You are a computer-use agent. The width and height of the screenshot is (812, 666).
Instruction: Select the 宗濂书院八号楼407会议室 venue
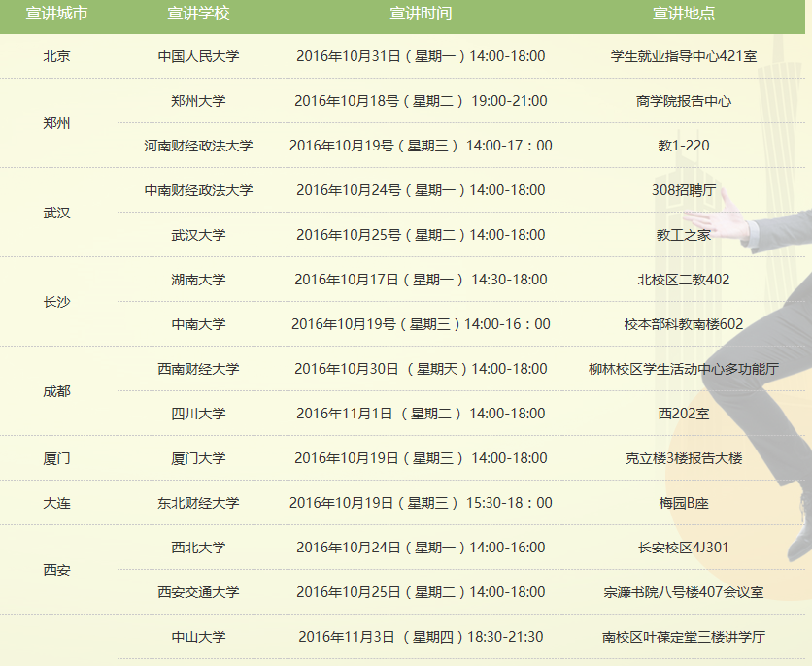click(x=684, y=592)
